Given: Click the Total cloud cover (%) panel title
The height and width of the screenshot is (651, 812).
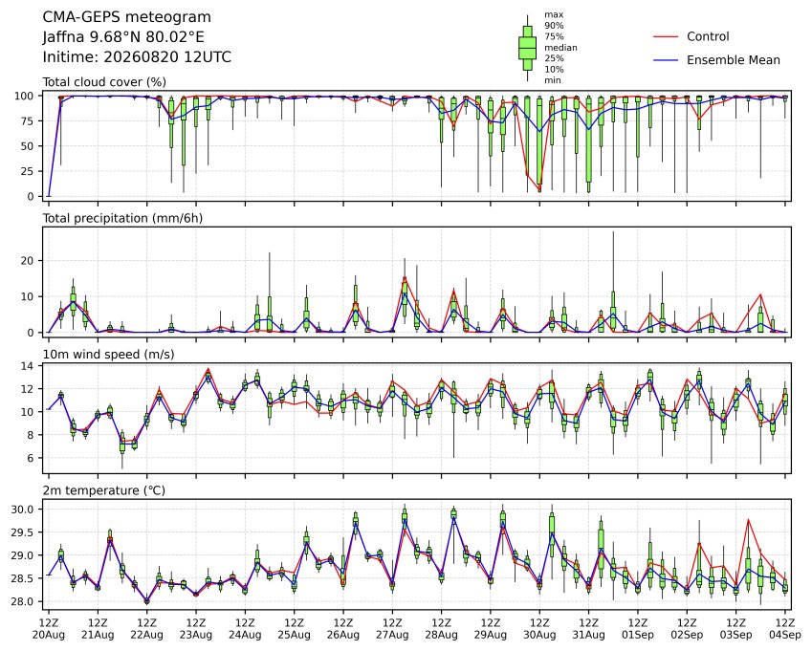Looking at the screenshot, I should 104,82.
